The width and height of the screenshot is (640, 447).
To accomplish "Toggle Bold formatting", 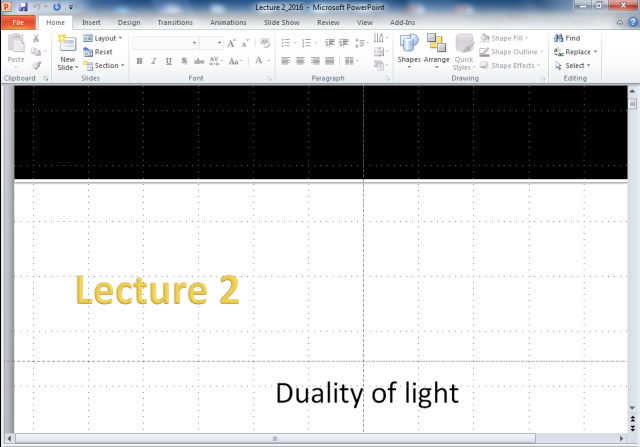I will 139,61.
